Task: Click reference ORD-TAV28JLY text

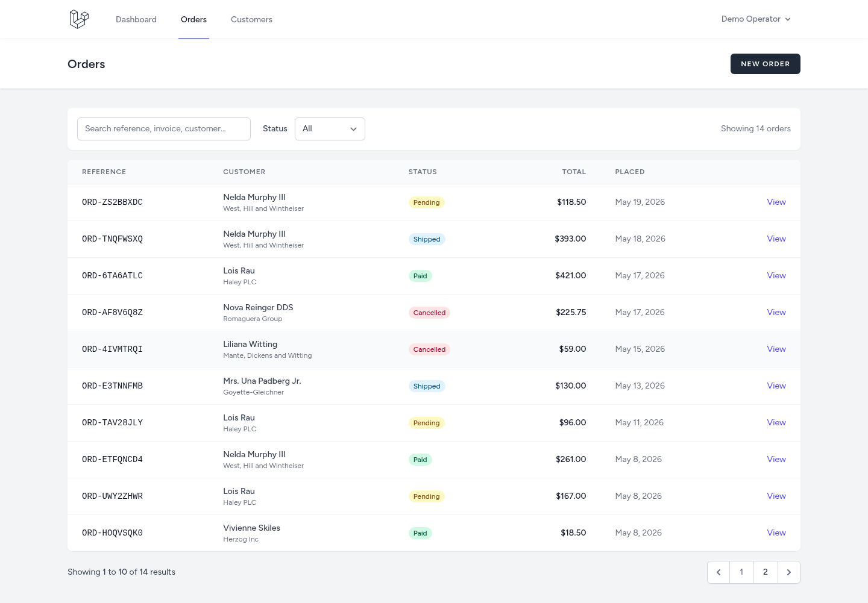Action: pyautogui.click(x=112, y=423)
